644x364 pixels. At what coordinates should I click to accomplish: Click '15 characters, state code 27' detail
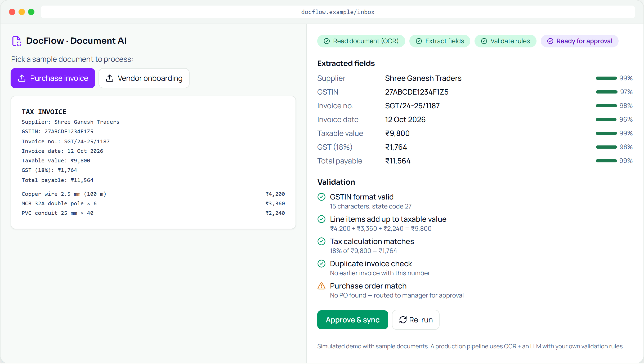371,206
